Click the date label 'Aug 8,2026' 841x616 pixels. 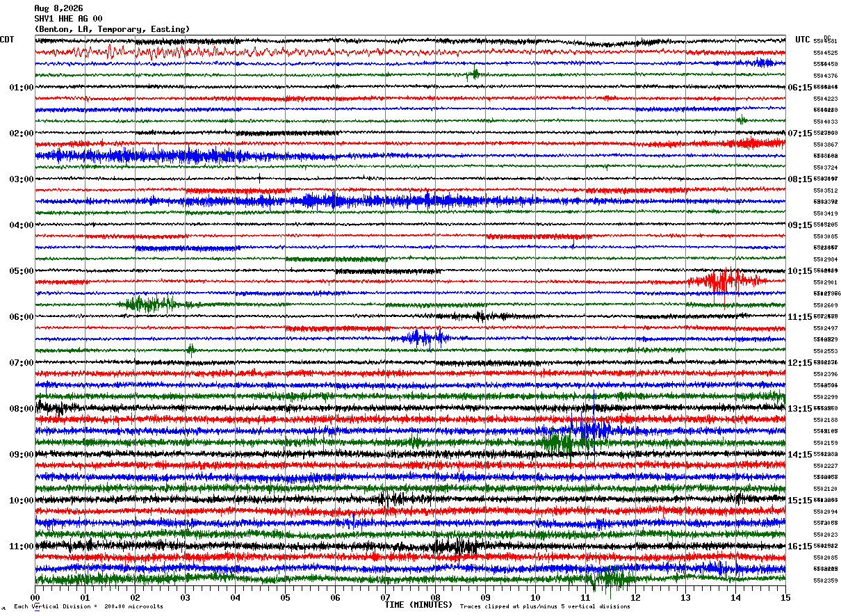58,8
